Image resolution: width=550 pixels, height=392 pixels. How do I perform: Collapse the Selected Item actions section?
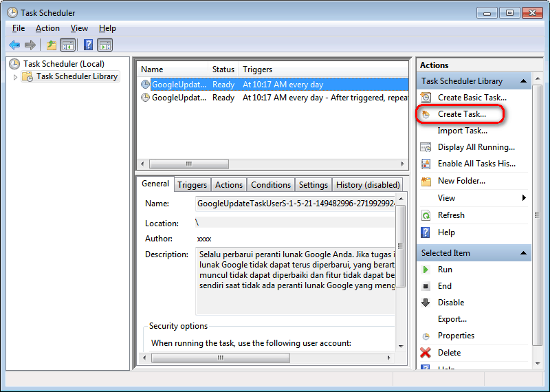pos(524,253)
